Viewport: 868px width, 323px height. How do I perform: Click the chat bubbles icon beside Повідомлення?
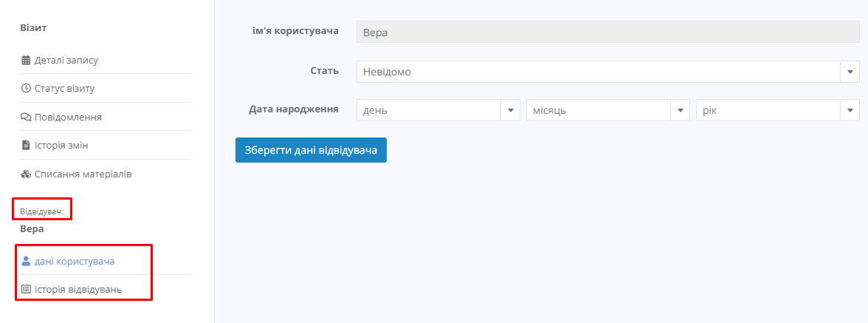25,117
